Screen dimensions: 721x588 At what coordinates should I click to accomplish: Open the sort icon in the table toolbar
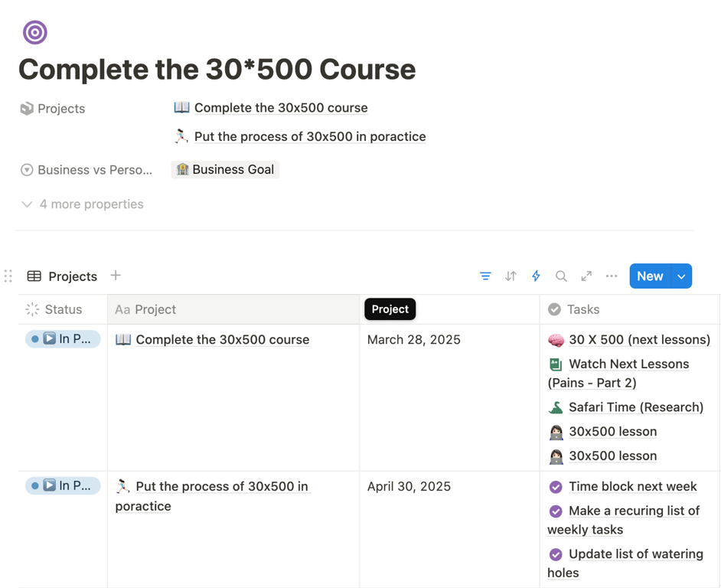pos(511,276)
